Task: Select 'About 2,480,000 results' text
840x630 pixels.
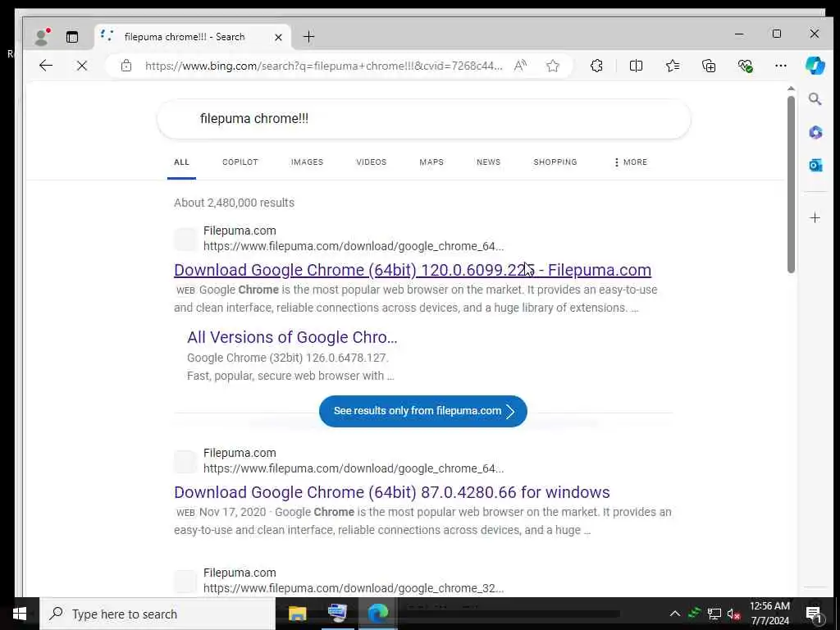Action: [x=234, y=203]
